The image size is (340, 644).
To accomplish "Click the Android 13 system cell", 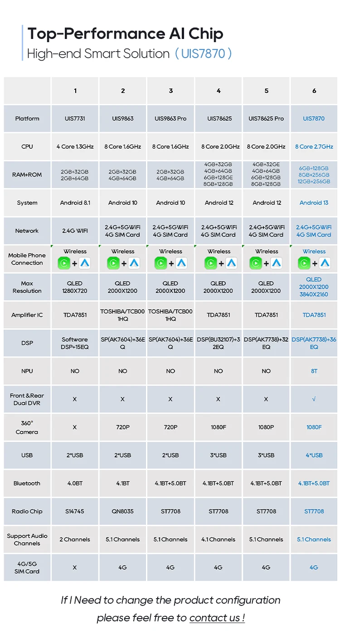I will click(x=314, y=203).
